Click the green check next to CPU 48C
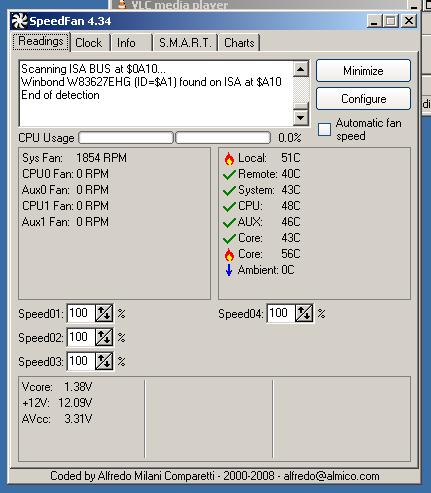This screenshot has width=431, height=493. [x=229, y=206]
